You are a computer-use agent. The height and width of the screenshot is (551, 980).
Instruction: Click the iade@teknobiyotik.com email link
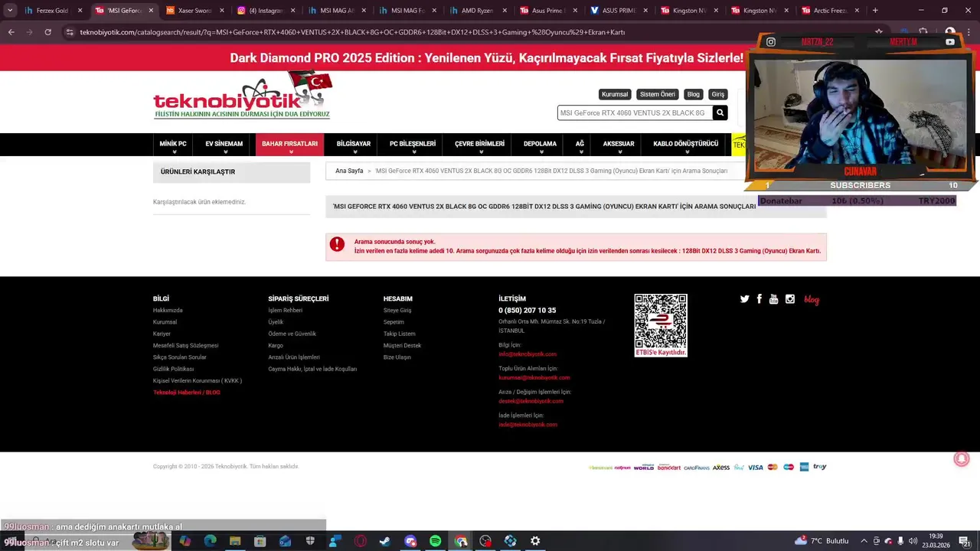pyautogui.click(x=528, y=425)
